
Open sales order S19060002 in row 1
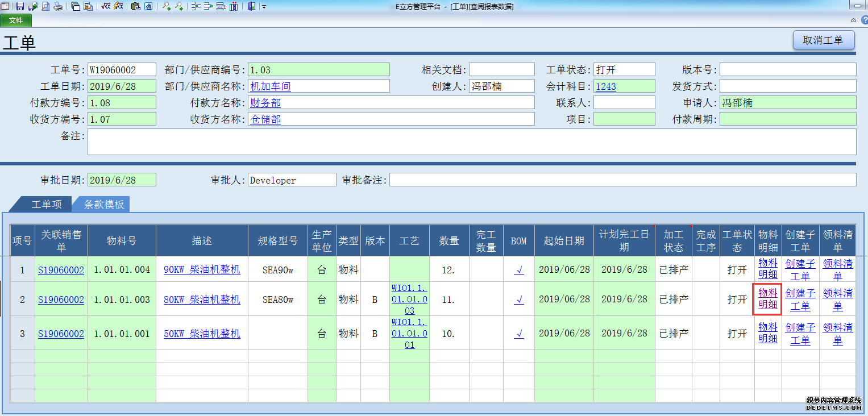pos(61,270)
